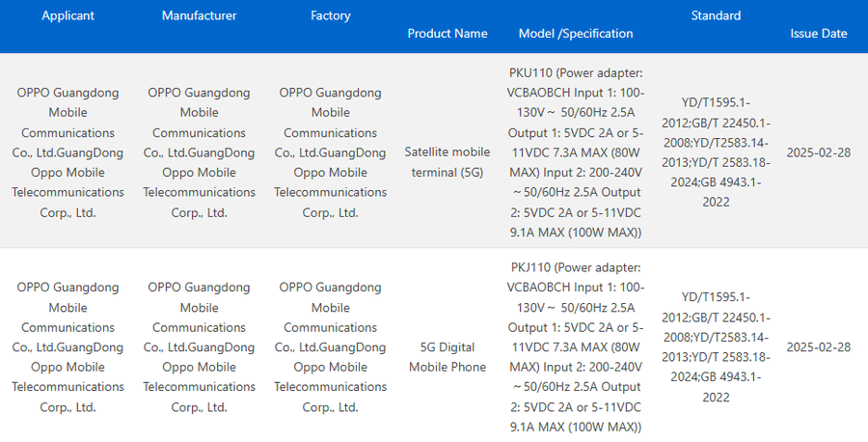Select the Standard cell in the PKJ110 row
Viewport: 868px width, 442px height.
716,346
